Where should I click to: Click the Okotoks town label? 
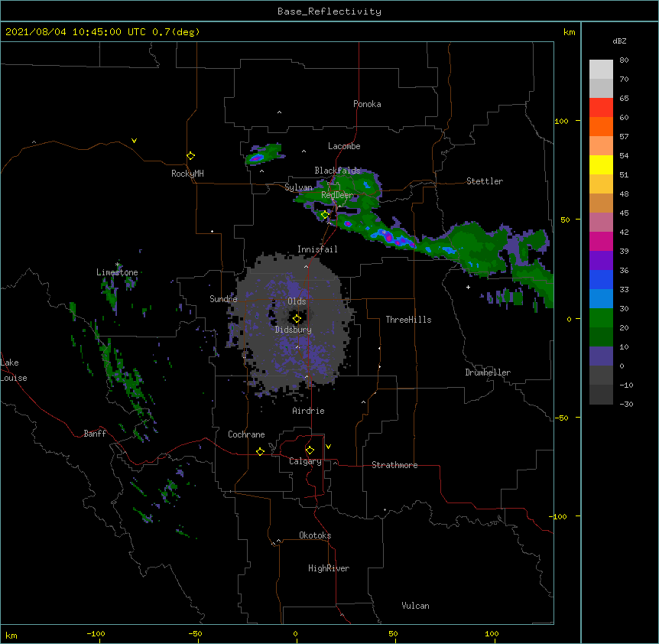315,535
